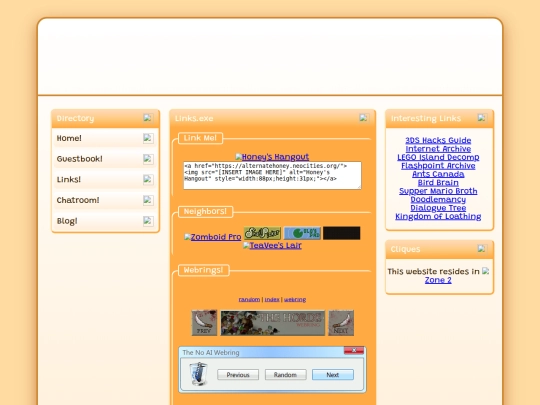Open Supper Mario Broth link

(x=438, y=191)
